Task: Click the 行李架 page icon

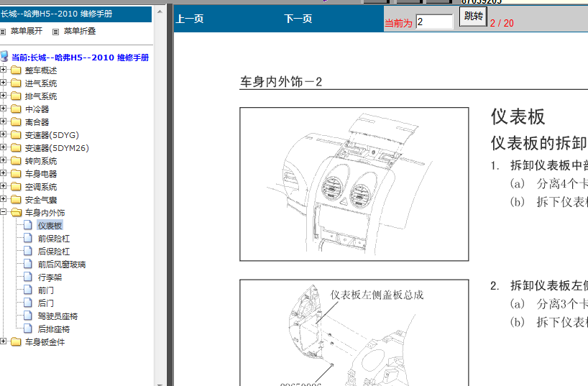Action: (x=28, y=277)
